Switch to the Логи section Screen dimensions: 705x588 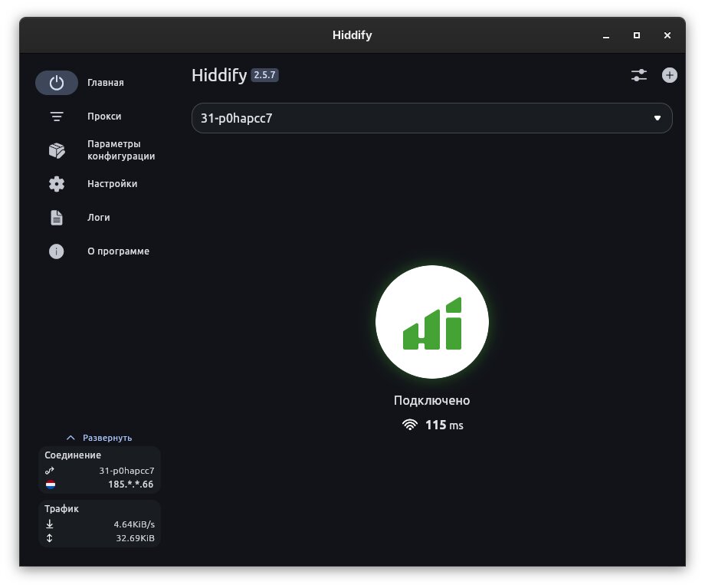click(99, 218)
